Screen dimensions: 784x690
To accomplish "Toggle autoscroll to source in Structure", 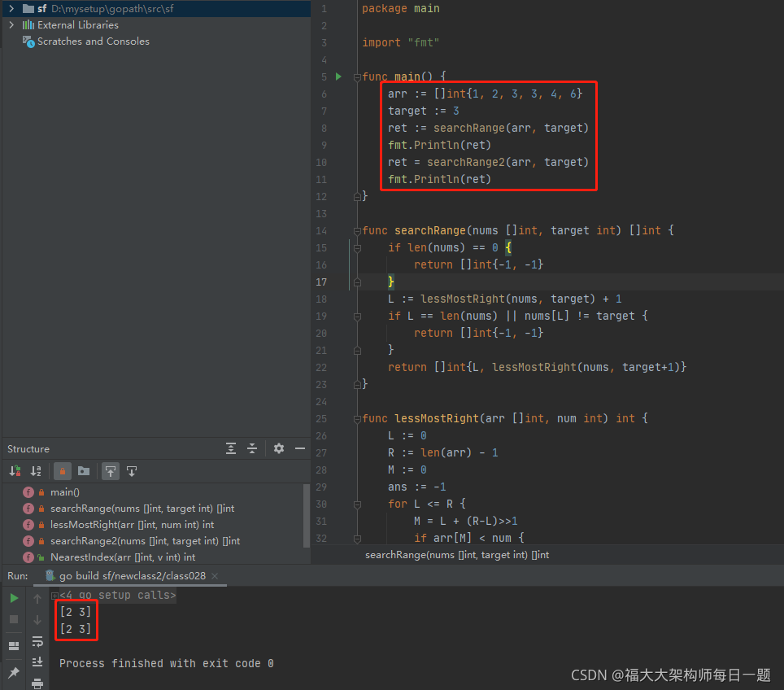I will 111,471.
